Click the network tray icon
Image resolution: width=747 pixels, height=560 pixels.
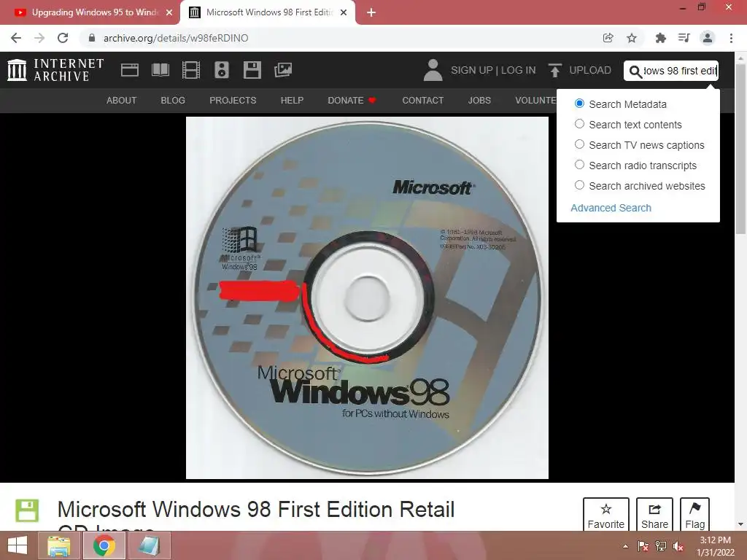pyautogui.click(x=660, y=546)
